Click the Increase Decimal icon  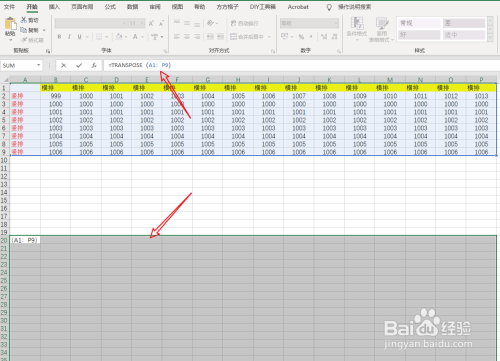324,37
